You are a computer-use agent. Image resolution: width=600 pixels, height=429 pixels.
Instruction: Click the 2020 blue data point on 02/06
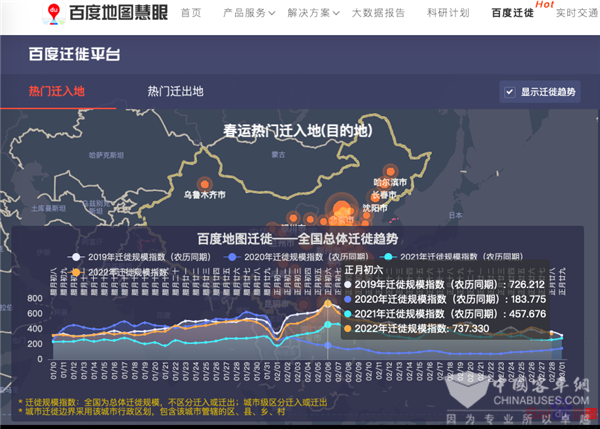[328, 345]
